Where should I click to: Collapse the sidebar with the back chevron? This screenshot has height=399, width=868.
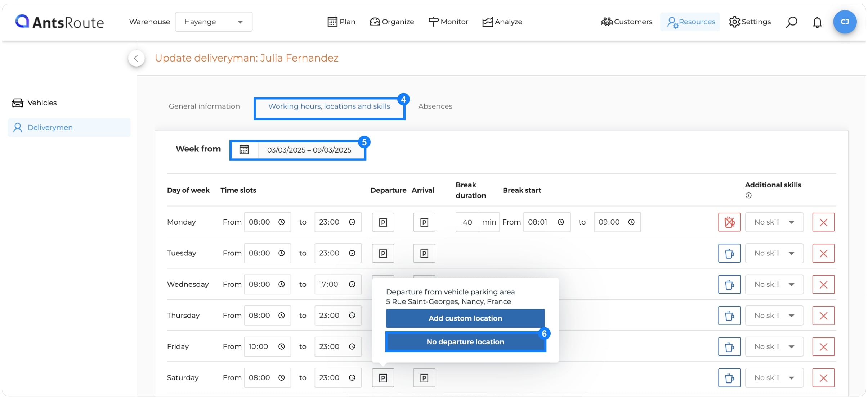136,58
